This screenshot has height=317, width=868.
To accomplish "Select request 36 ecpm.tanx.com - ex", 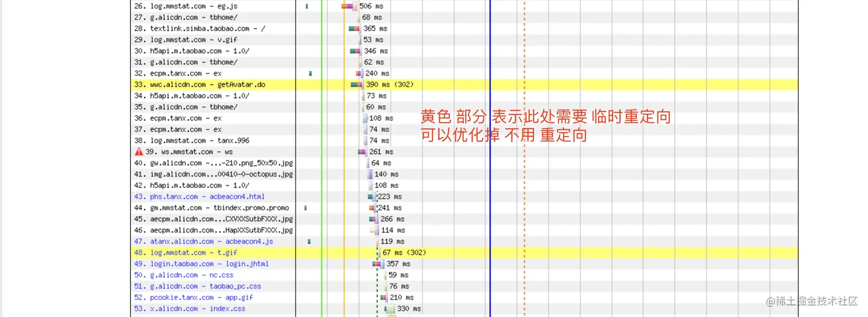I will coord(178,118).
